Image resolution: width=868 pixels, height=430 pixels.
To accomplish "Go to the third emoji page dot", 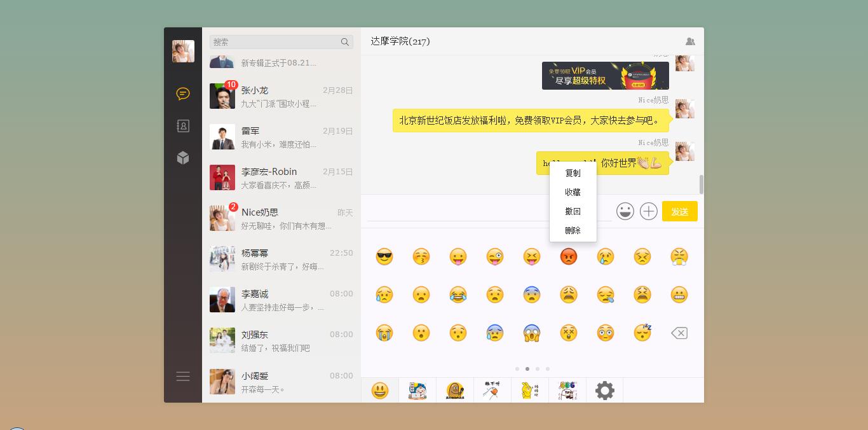I will [x=538, y=369].
